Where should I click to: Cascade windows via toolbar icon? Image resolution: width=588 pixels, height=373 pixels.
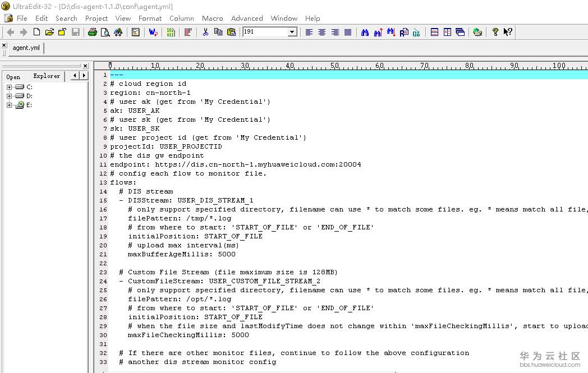click(460, 32)
